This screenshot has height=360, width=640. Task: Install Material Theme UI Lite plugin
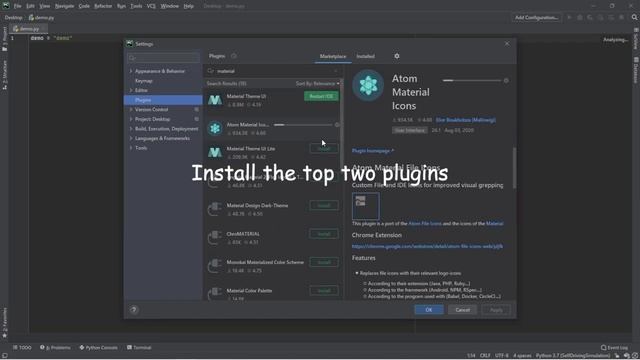(x=324, y=149)
